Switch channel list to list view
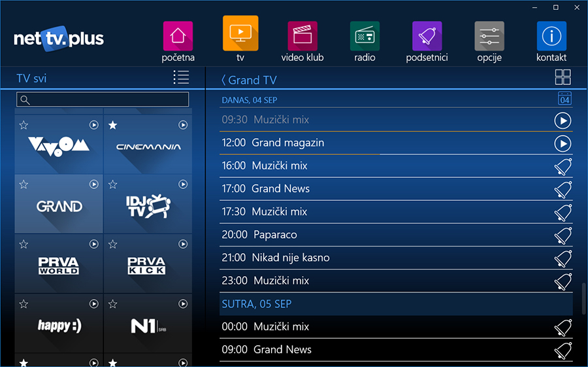Screen dimensions: 588x367 tap(181, 77)
